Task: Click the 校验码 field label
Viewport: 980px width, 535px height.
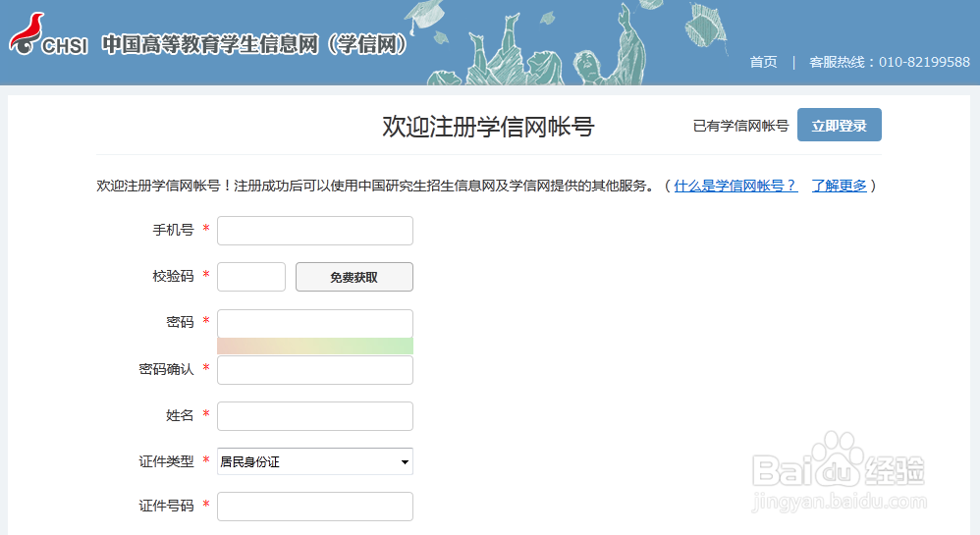Action: pyautogui.click(x=173, y=276)
